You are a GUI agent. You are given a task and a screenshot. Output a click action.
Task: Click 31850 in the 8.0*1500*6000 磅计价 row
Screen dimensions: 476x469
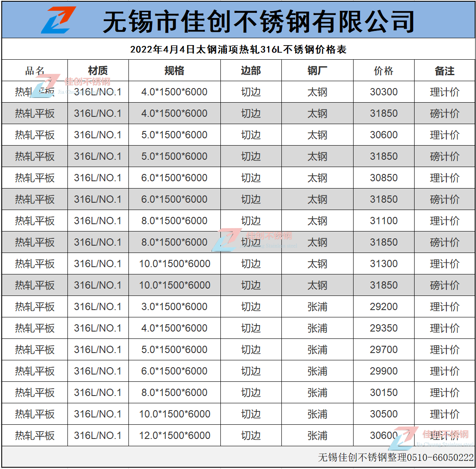(384, 242)
